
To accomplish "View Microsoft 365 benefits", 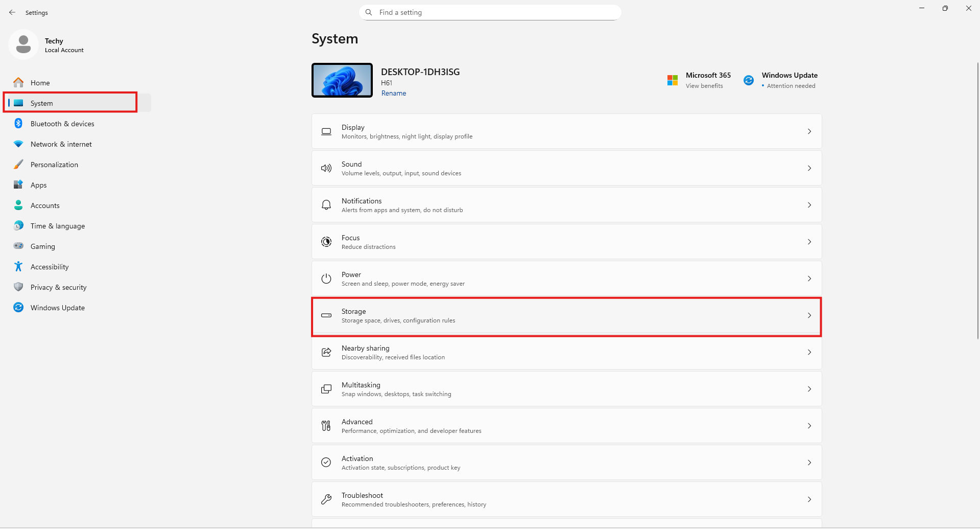I will click(x=707, y=80).
